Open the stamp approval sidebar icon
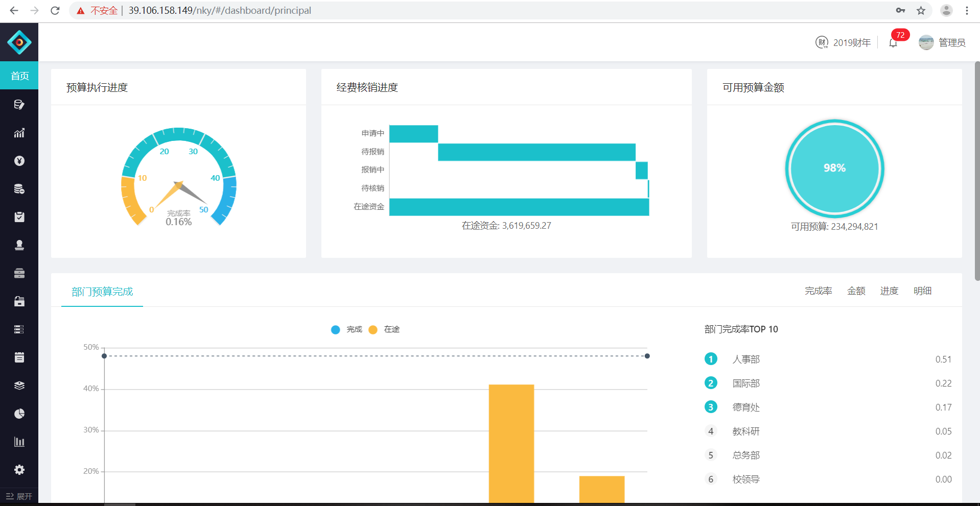 pos(19,245)
